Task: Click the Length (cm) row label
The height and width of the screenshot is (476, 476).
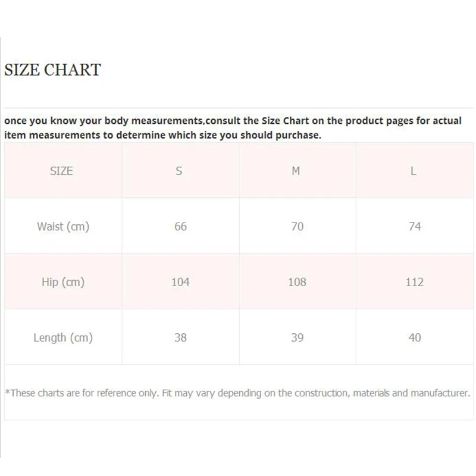Action: (x=63, y=337)
